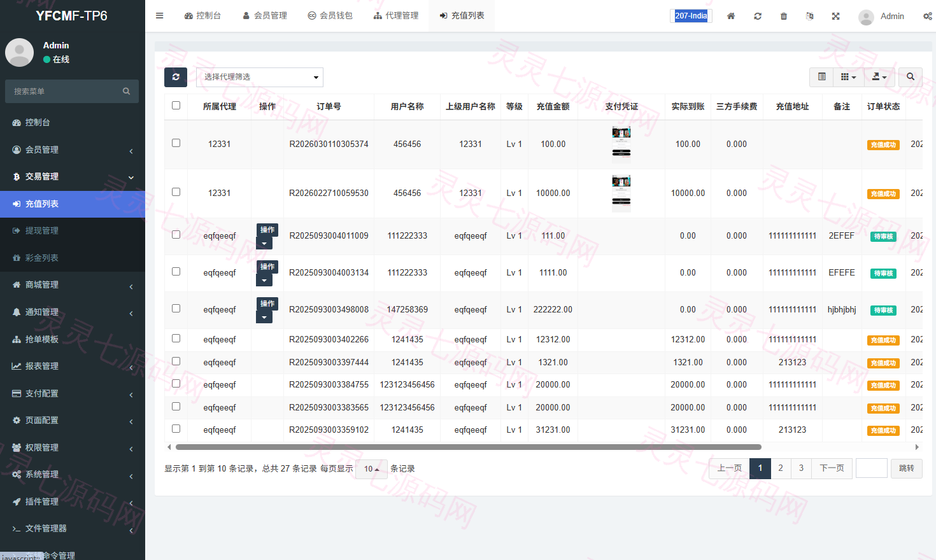The height and width of the screenshot is (560, 936).
Task: Check the row for order R2025093003498008
Action: coord(176,309)
